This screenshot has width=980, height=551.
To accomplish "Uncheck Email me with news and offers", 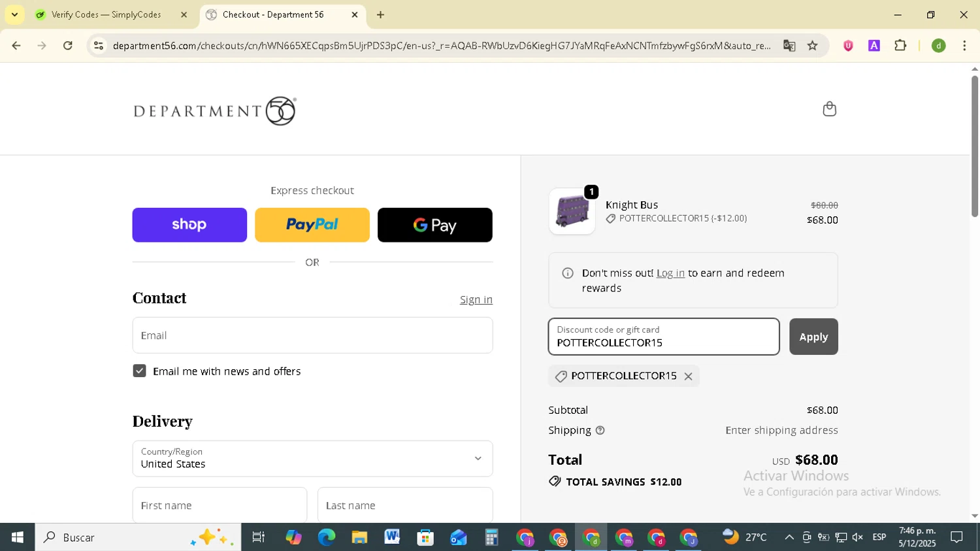I will click(x=139, y=371).
